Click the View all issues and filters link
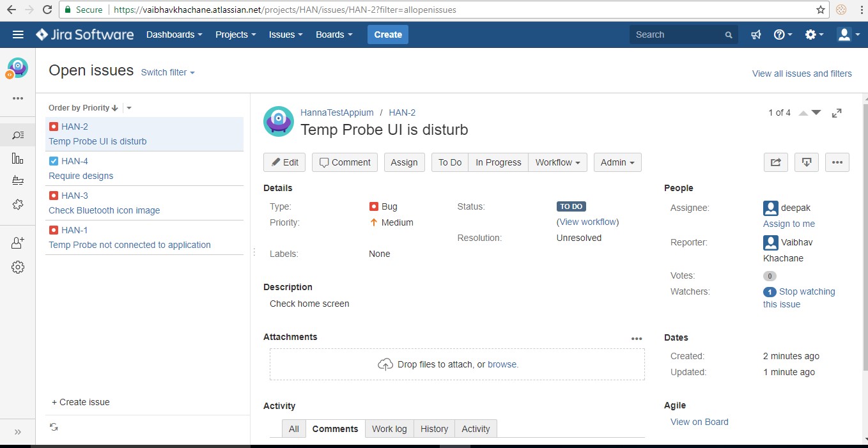868x448 pixels. coord(802,73)
